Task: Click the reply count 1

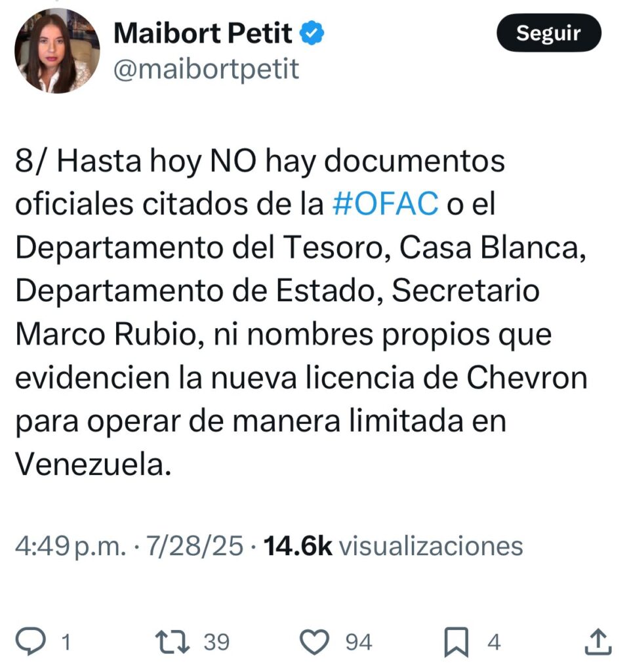Action: (66, 642)
